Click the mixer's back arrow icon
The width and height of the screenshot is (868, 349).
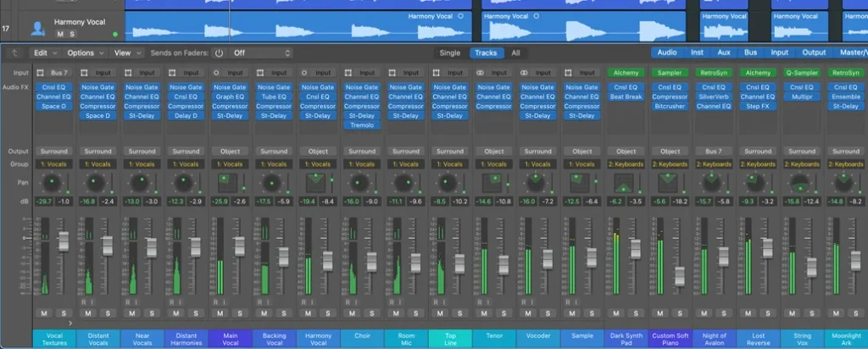[14, 53]
